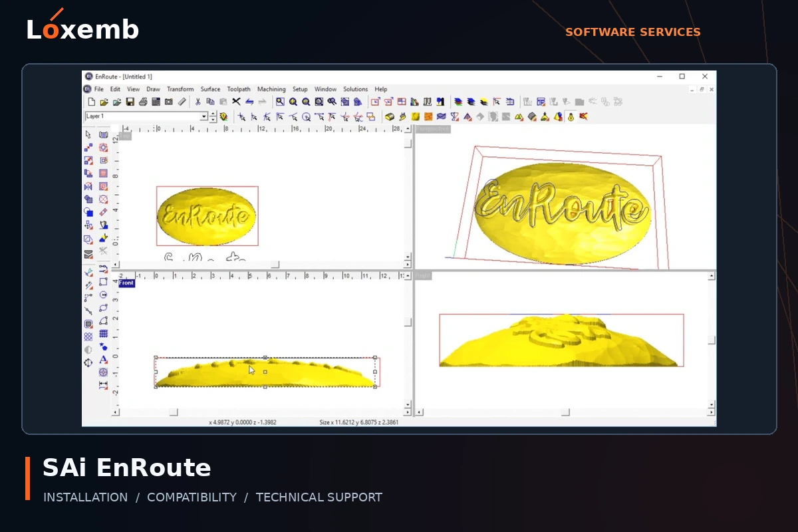The image size is (798, 532).
Task: Click the blue wavy surface icon in relief toolbar
Action: click(x=441, y=116)
